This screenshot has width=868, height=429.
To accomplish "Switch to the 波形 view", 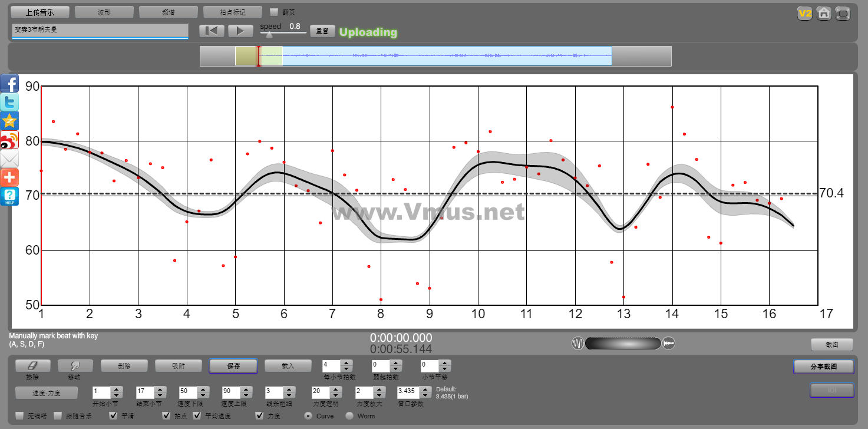I will tap(104, 12).
